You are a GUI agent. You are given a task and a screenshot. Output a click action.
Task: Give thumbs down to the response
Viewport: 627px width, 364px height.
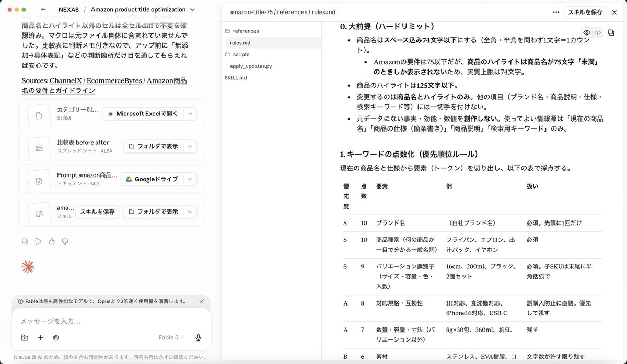[65, 241]
